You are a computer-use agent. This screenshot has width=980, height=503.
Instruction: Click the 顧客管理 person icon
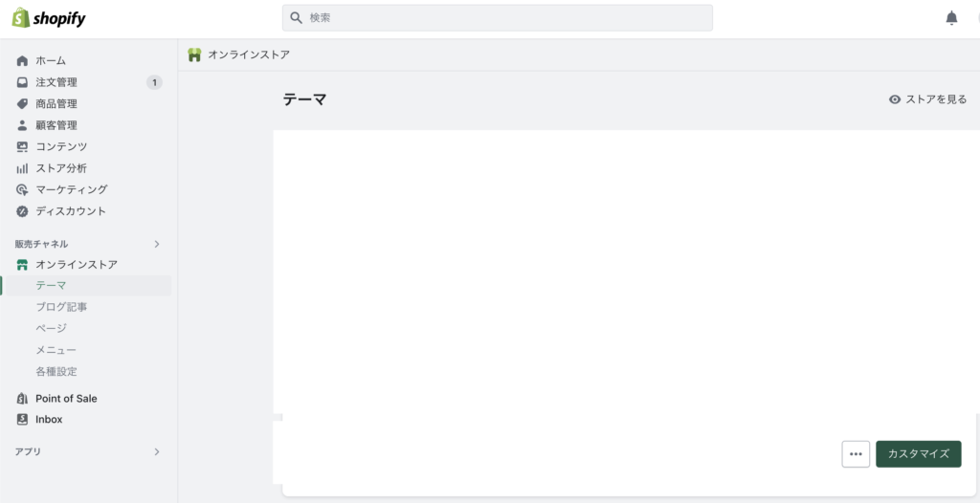[x=23, y=125]
